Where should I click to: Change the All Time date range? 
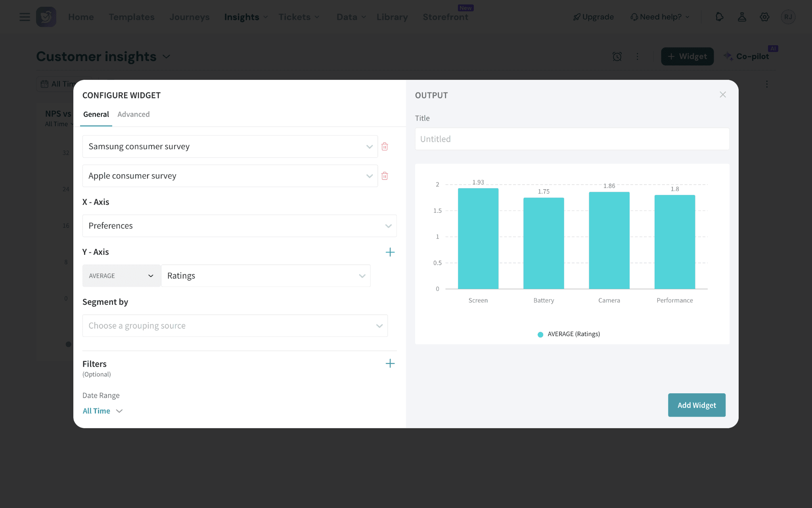click(x=103, y=411)
